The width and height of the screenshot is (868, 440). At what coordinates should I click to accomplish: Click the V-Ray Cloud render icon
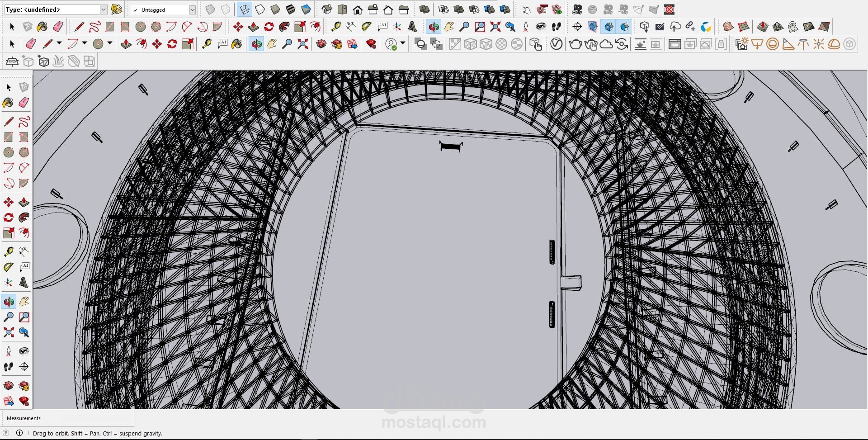(x=606, y=44)
